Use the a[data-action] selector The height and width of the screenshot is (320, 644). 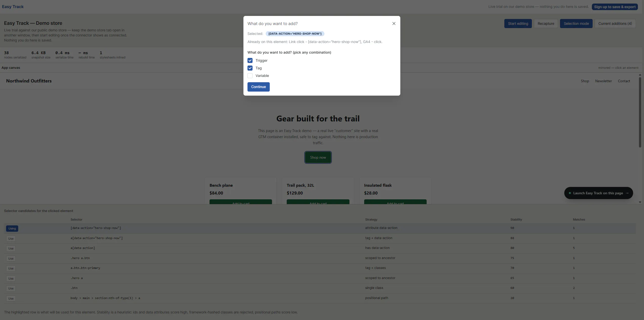pyautogui.click(x=11, y=248)
